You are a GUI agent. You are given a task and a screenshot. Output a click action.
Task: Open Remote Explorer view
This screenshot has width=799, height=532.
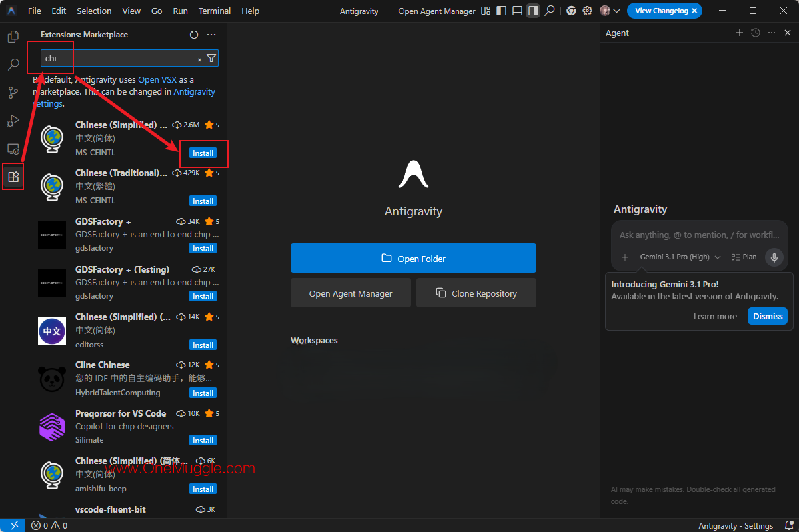coord(13,149)
